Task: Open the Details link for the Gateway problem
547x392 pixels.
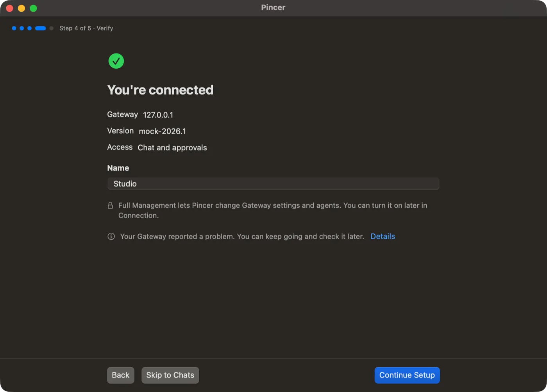Action: pos(383,236)
